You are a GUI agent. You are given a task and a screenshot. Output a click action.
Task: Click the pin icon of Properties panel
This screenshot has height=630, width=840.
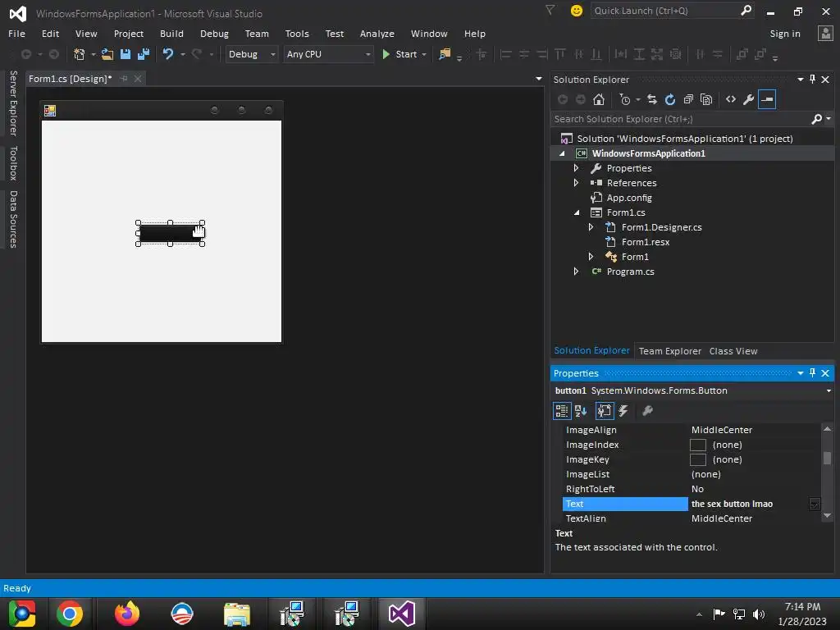813,373
